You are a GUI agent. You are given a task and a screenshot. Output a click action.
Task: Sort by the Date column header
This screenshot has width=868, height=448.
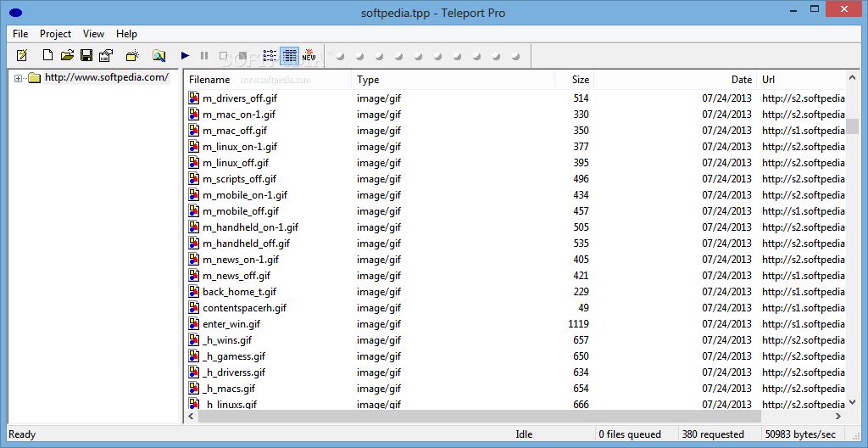[x=675, y=80]
